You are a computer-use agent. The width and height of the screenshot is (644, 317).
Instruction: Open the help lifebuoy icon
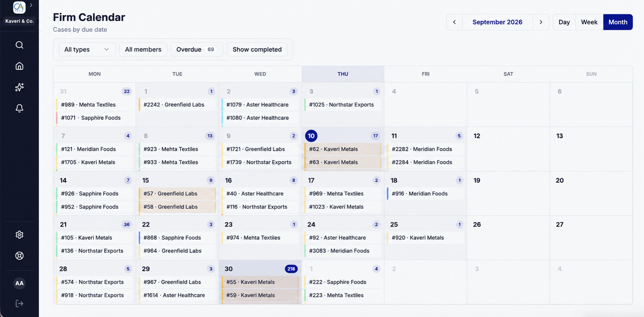(x=19, y=256)
